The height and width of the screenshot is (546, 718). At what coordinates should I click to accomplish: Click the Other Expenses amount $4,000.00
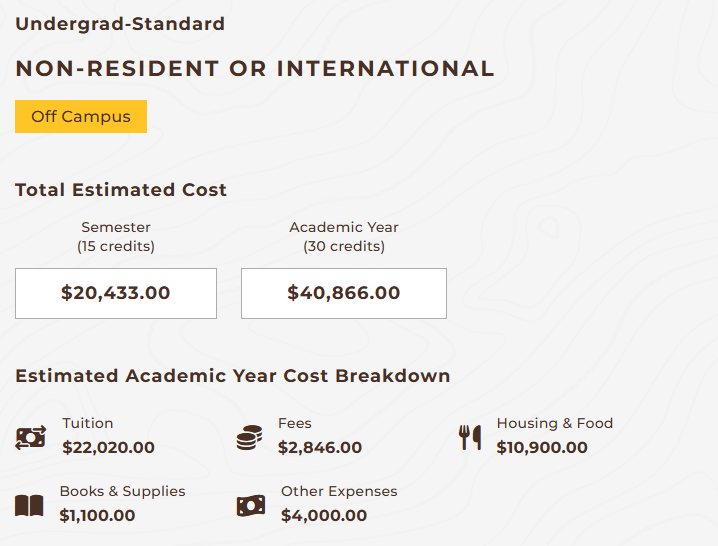point(324,516)
